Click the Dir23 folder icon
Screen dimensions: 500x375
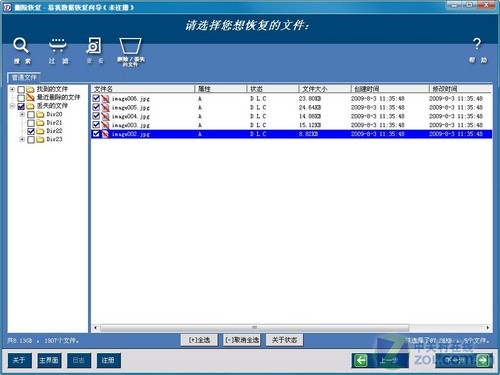(x=40, y=139)
